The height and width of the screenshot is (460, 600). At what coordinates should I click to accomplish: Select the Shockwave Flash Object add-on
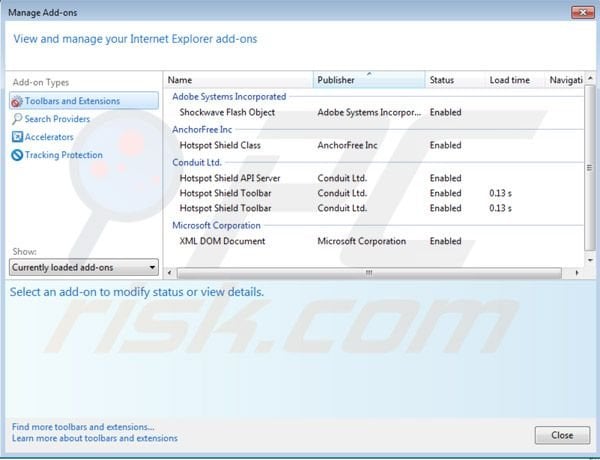(227, 112)
